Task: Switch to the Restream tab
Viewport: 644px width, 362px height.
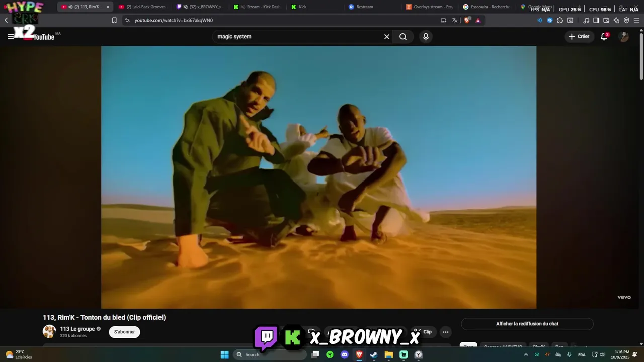Action: coord(373,7)
